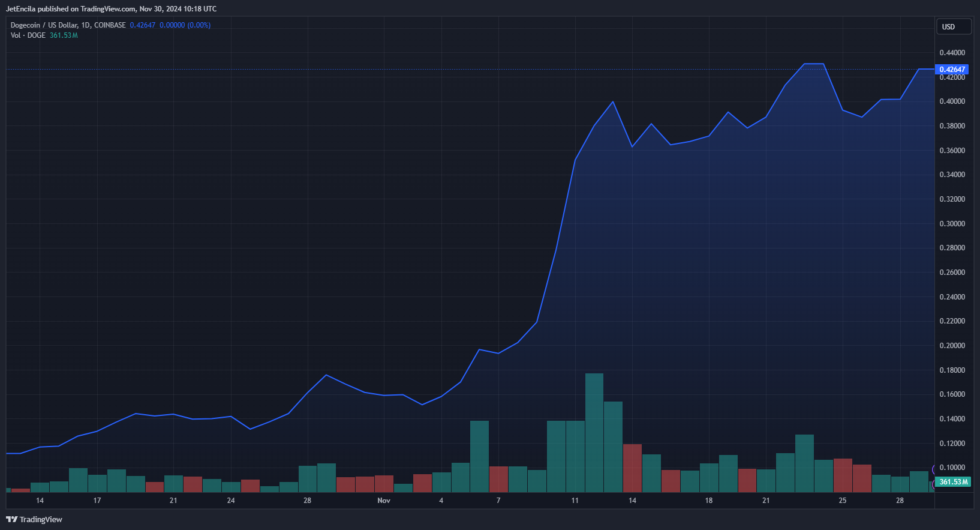The height and width of the screenshot is (530, 980).
Task: Click the 0.00000 (0.00%) change value in the legend
Action: point(185,25)
